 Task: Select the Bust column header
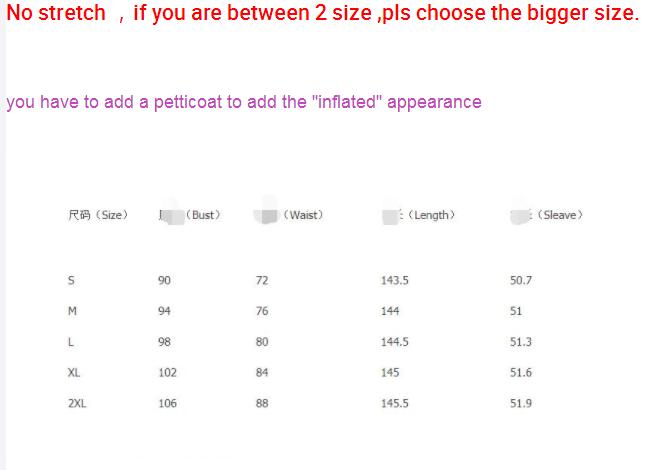click(190, 215)
